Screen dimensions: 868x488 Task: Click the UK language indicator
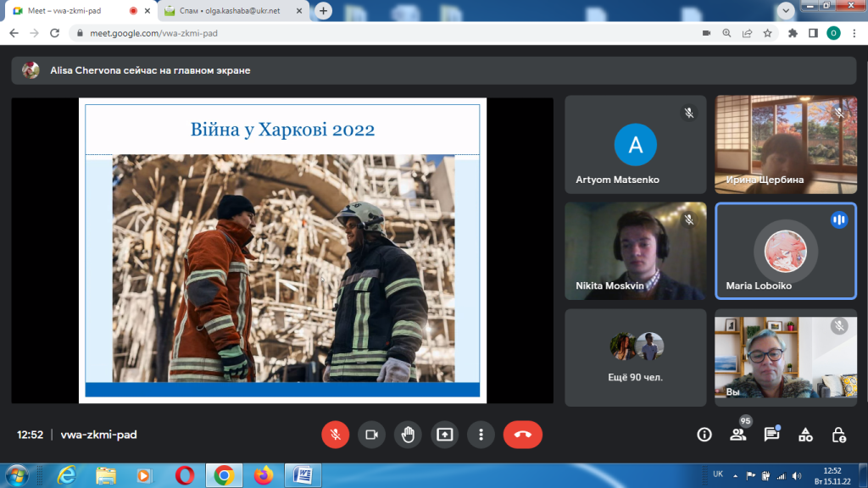point(718,474)
